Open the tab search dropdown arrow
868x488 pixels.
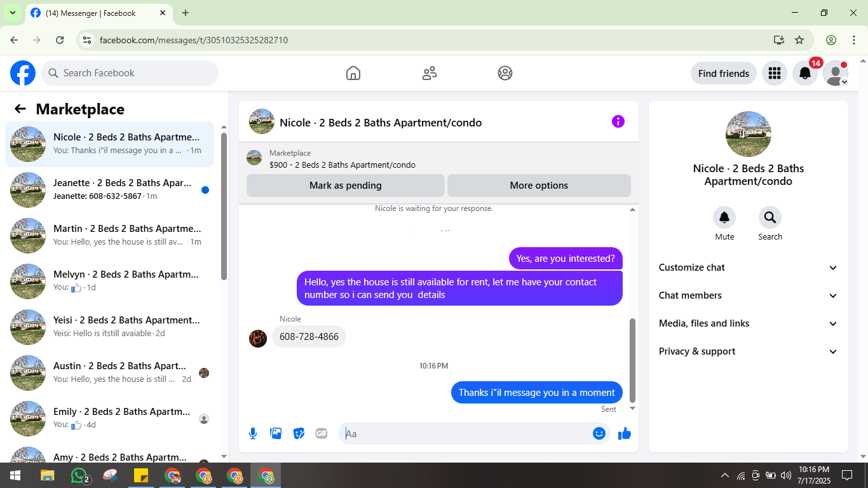12,13
